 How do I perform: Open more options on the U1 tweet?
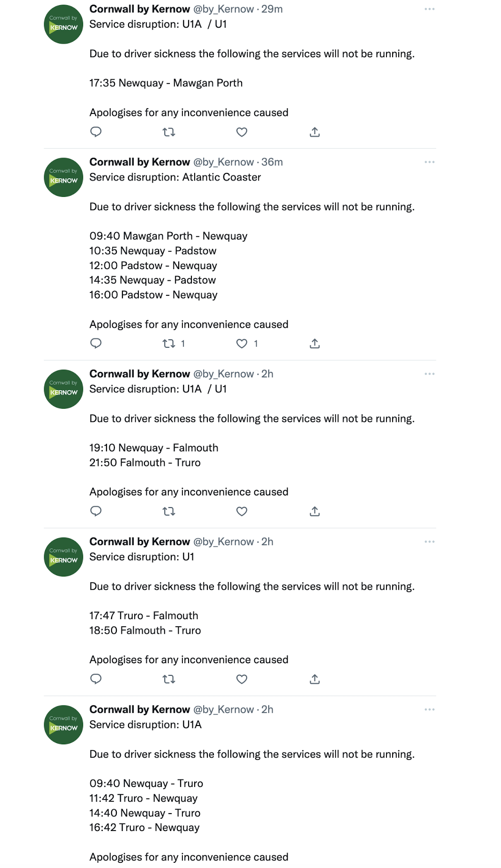(429, 541)
